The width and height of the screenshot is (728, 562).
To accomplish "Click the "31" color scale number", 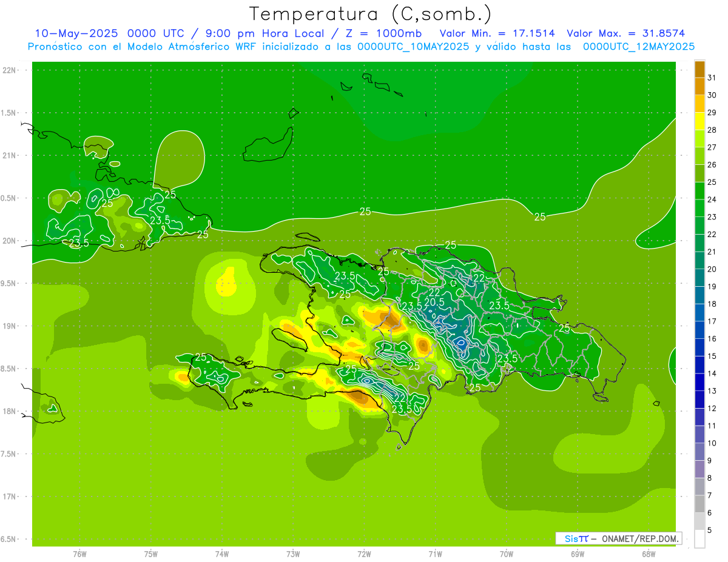I will point(712,78).
